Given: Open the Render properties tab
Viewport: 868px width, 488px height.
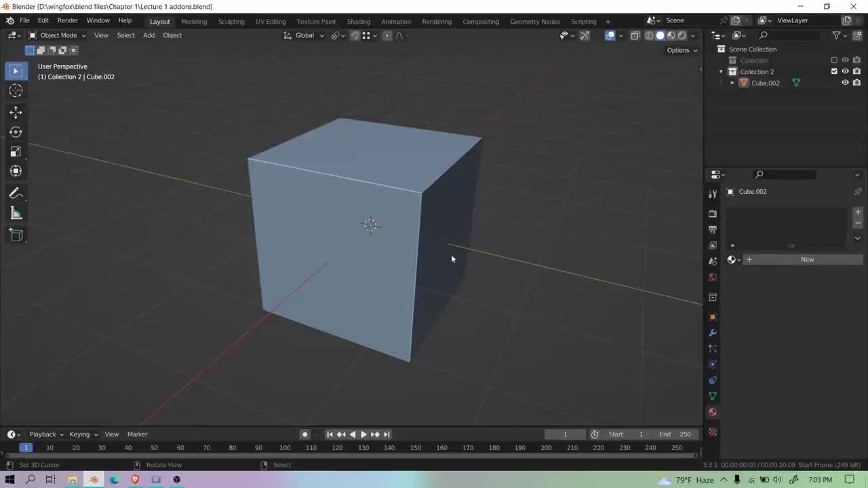Looking at the screenshot, I should pyautogui.click(x=712, y=213).
